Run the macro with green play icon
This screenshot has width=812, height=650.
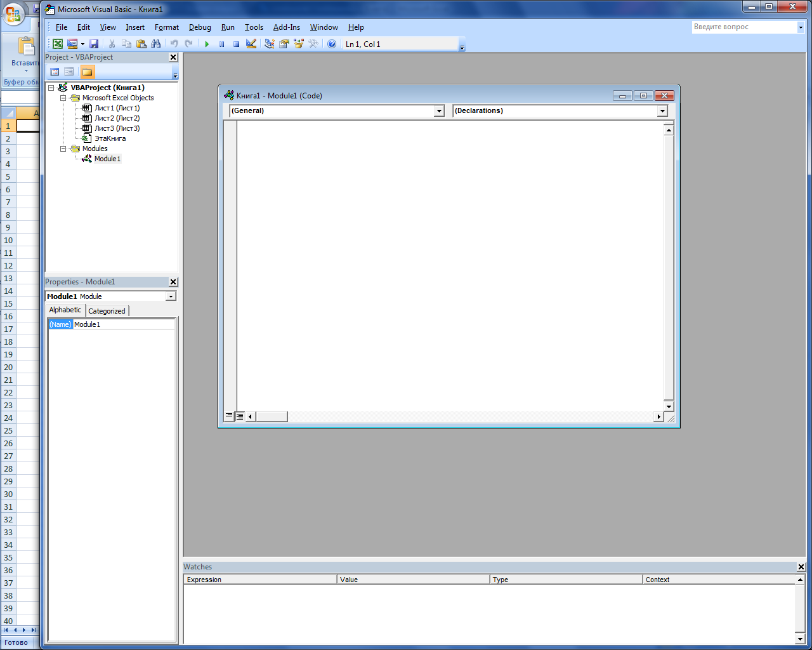207,44
